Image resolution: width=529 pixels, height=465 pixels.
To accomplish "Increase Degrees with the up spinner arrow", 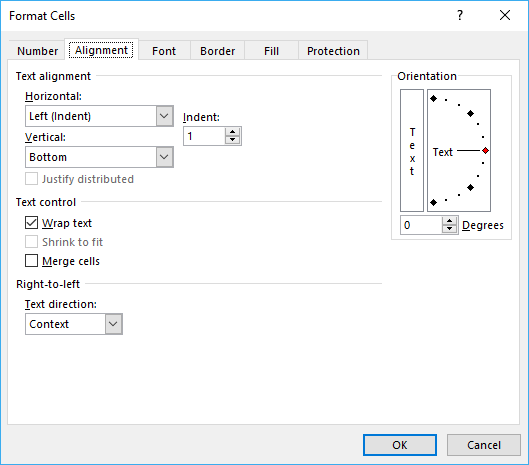I will pyautogui.click(x=449, y=221).
